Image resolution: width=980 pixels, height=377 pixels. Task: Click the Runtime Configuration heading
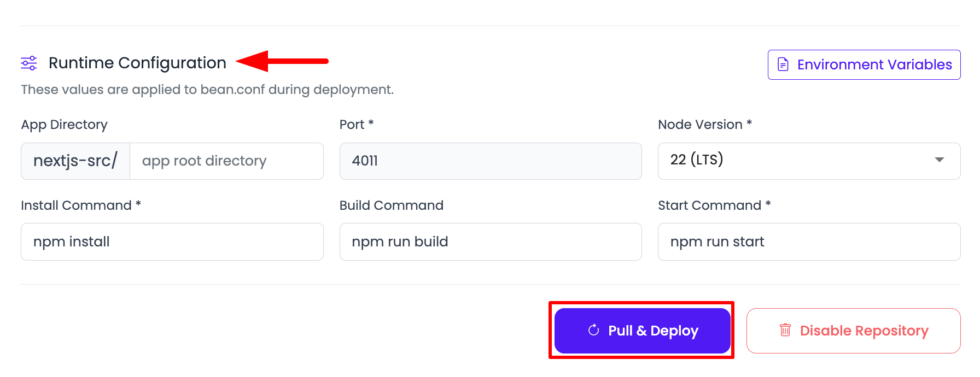137,63
